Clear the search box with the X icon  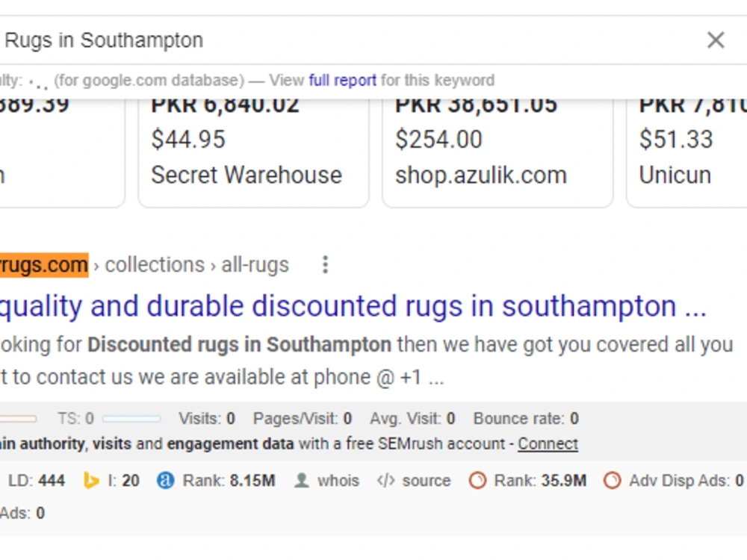(x=716, y=40)
